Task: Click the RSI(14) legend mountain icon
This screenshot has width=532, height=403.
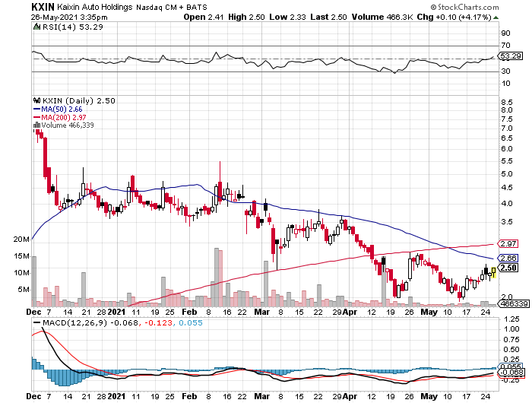Action: (x=36, y=27)
